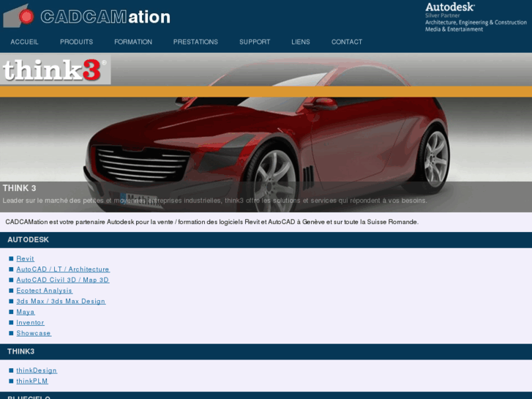Follow the AutoCAD Civil 3D / Map 3D link
Viewport: 532px width, 399px height.
point(63,280)
